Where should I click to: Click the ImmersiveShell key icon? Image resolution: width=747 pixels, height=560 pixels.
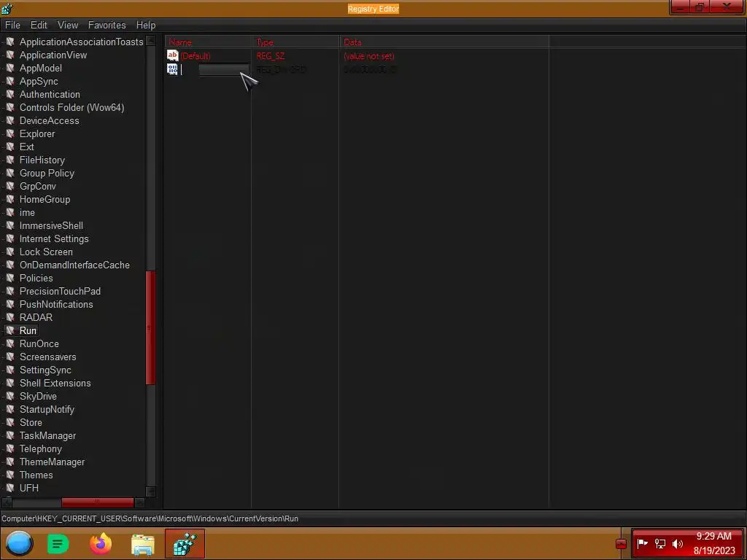[10, 225]
